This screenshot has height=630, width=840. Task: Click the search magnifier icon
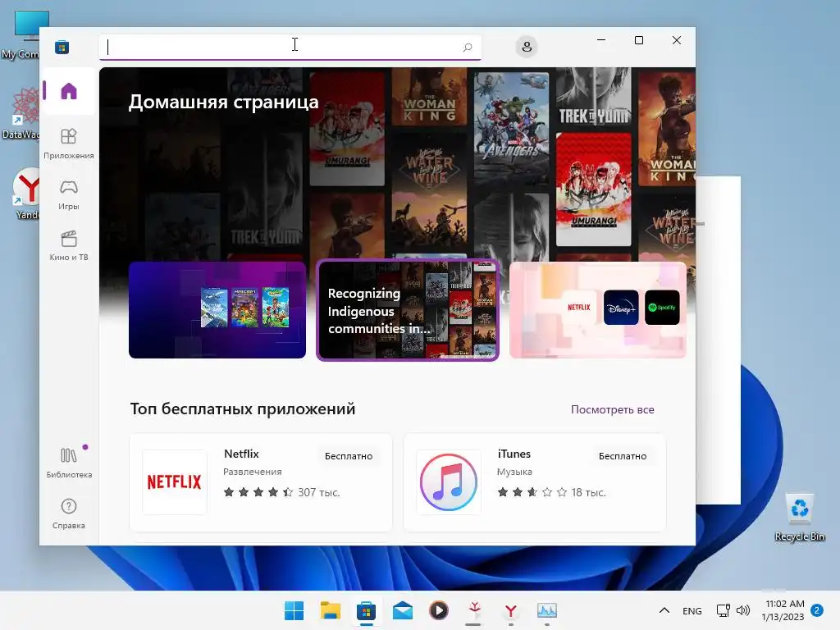point(467,47)
